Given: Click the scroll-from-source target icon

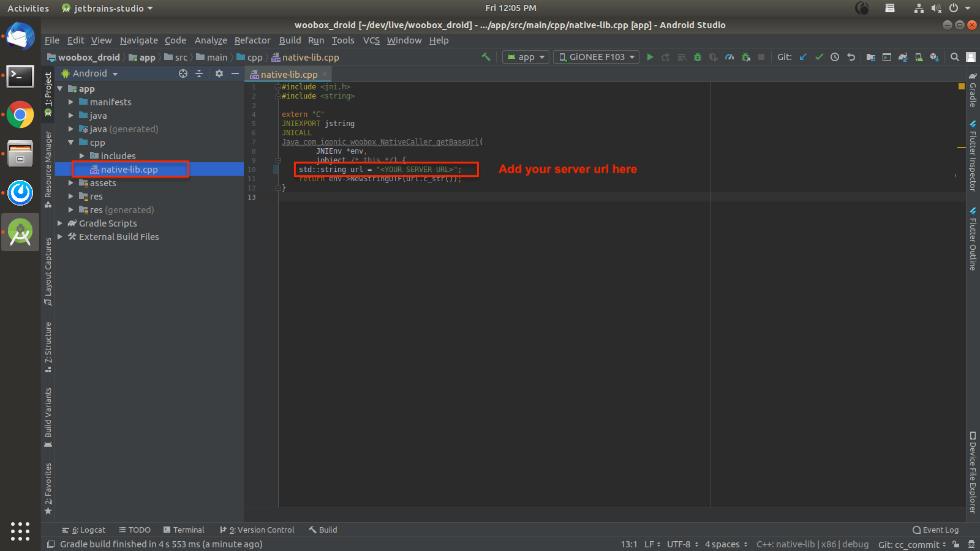Looking at the screenshot, I should tap(183, 73).
